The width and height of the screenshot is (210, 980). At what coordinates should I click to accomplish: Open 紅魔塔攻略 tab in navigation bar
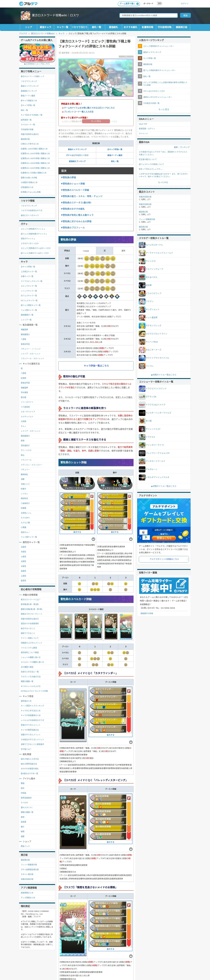click(x=148, y=27)
